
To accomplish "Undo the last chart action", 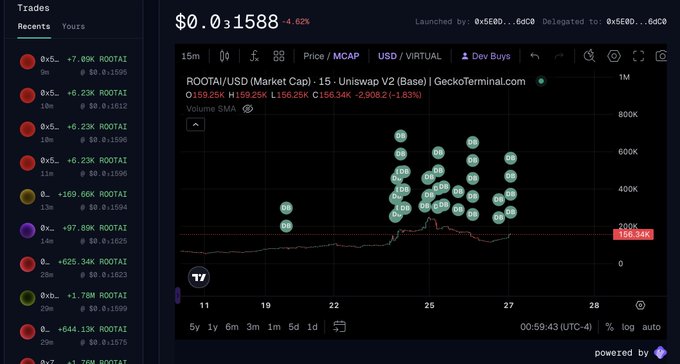I will [535, 56].
